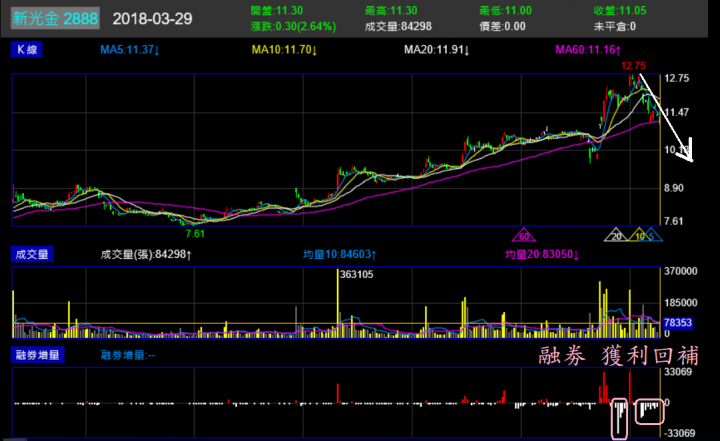Viewport: 720px width, 441px height.
Task: Click the MA60:11.16 indicator
Action: (x=588, y=50)
